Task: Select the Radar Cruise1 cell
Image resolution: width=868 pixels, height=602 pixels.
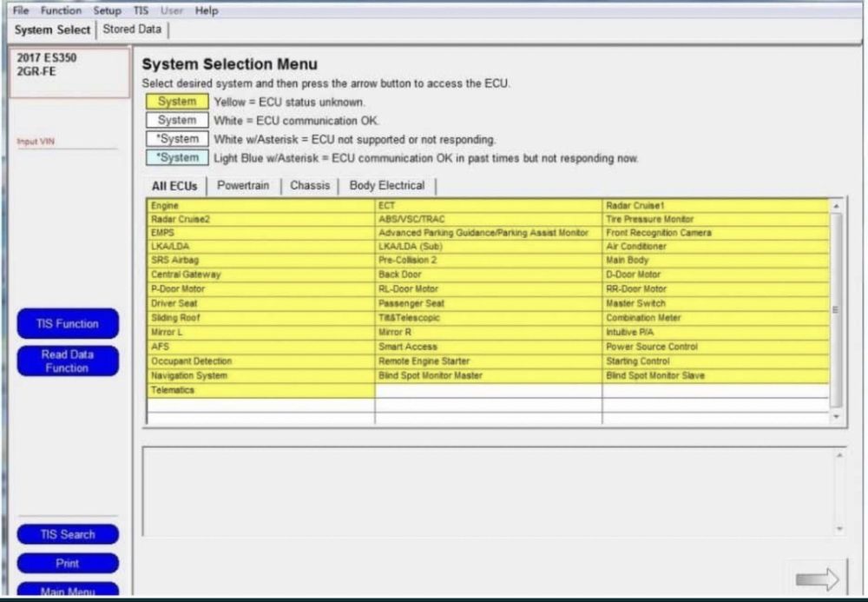Action: [x=716, y=206]
